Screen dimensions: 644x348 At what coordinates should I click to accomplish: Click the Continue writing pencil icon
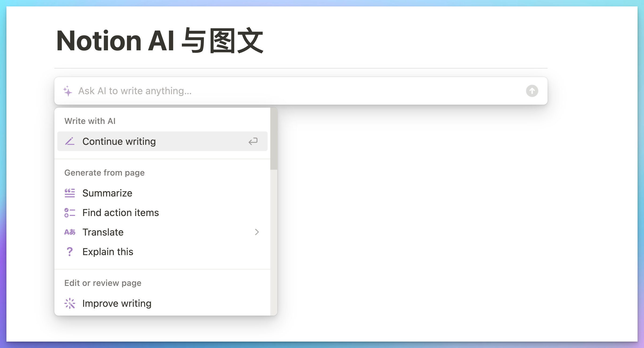70,141
